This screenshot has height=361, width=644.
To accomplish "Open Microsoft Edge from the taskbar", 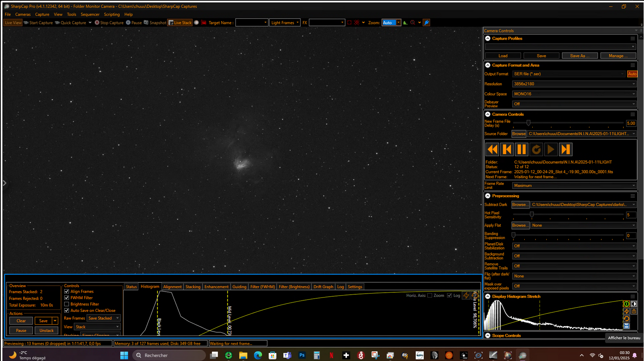I will click(x=258, y=355).
